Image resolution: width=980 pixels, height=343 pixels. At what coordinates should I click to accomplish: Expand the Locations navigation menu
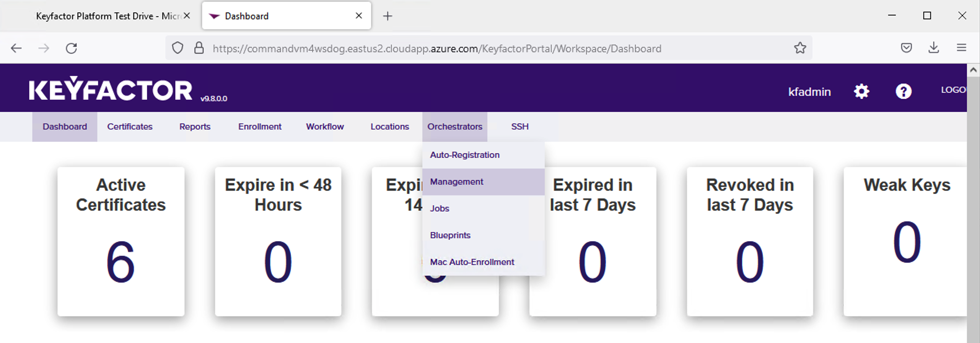[x=389, y=127]
